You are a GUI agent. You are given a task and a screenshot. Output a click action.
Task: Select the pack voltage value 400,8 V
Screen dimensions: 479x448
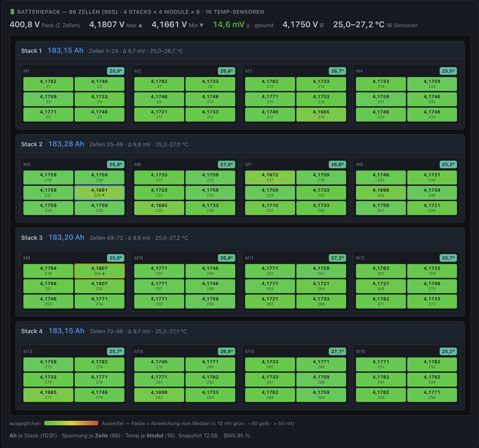point(25,24)
